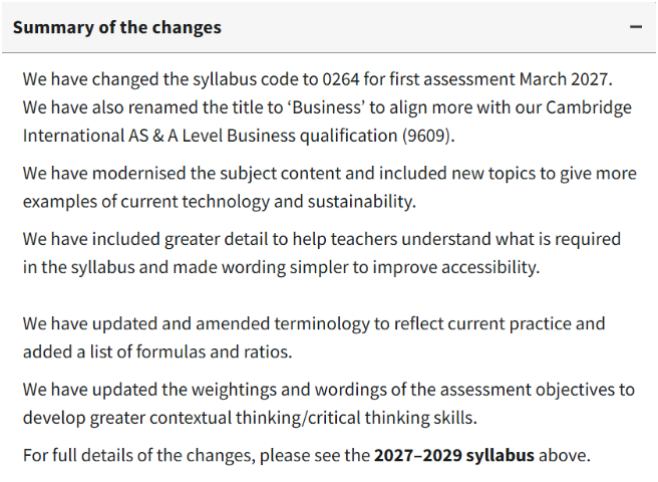The height and width of the screenshot is (482, 658).
Task: Click the sentence 'We have also renamed the title'
Action: (327, 122)
